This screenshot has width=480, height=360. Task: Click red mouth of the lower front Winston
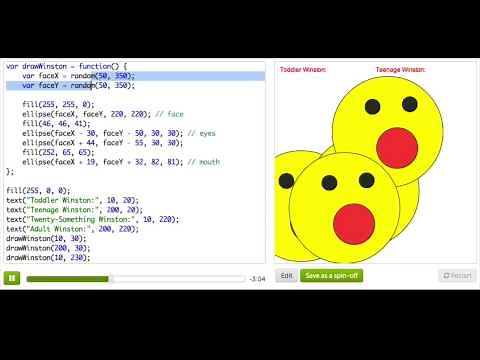(354, 224)
